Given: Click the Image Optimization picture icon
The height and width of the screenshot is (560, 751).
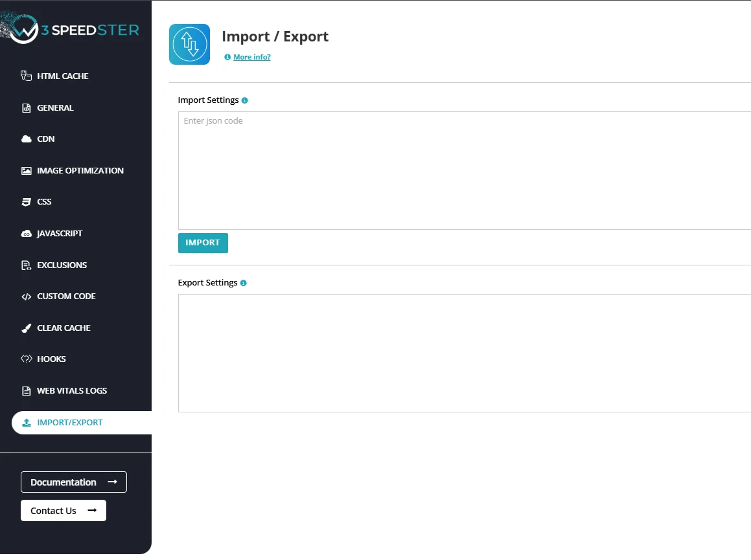Looking at the screenshot, I should [26, 171].
